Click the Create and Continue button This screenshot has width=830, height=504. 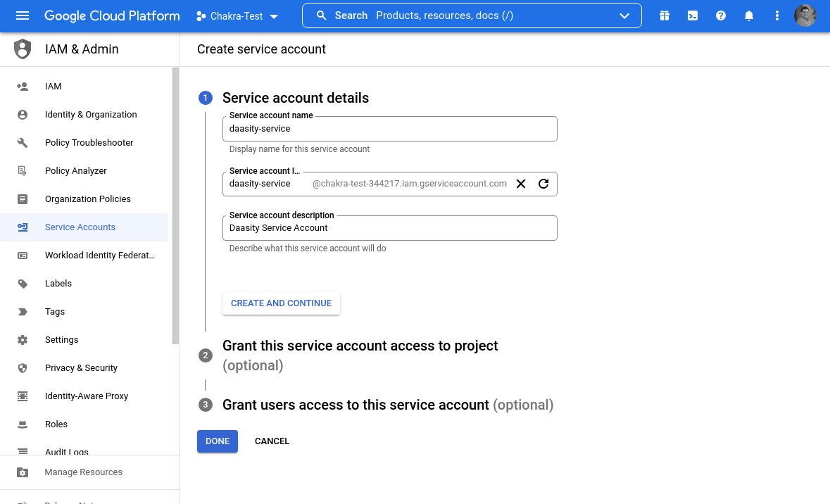click(x=281, y=303)
